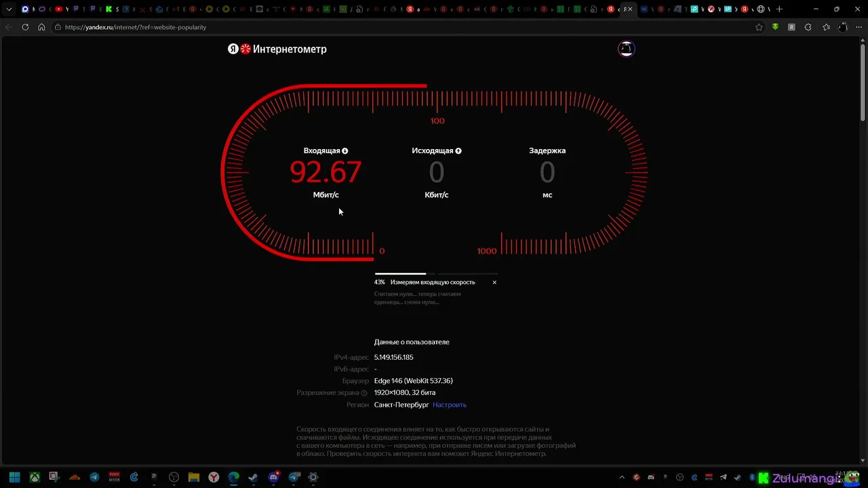Viewport: 868px width, 488px height.
Task: Click the Yandex "Я" logo icon
Action: [x=233, y=49]
